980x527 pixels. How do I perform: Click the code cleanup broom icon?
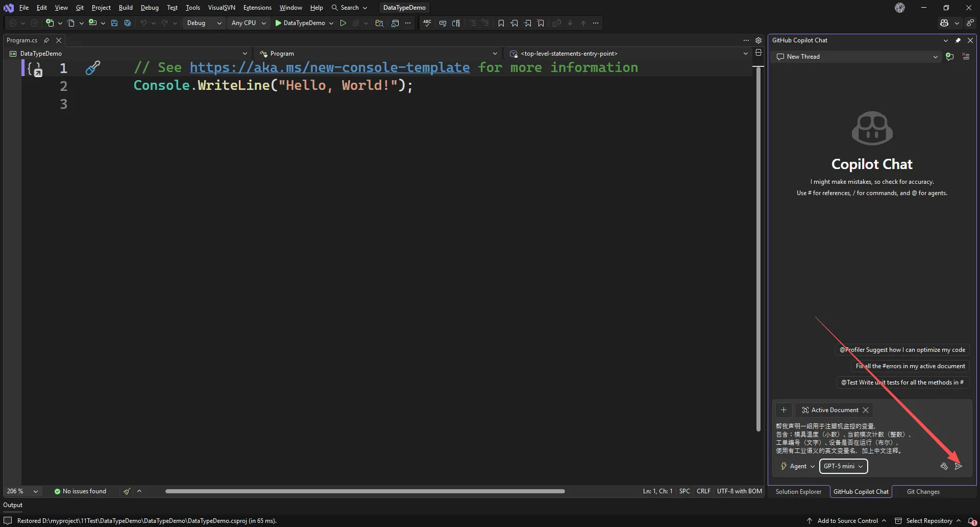[127, 491]
